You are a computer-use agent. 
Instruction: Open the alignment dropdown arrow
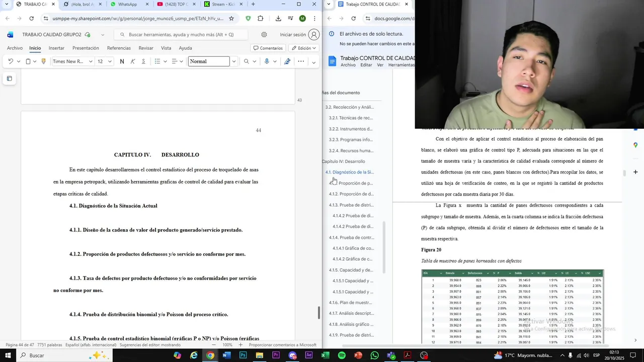point(182,61)
